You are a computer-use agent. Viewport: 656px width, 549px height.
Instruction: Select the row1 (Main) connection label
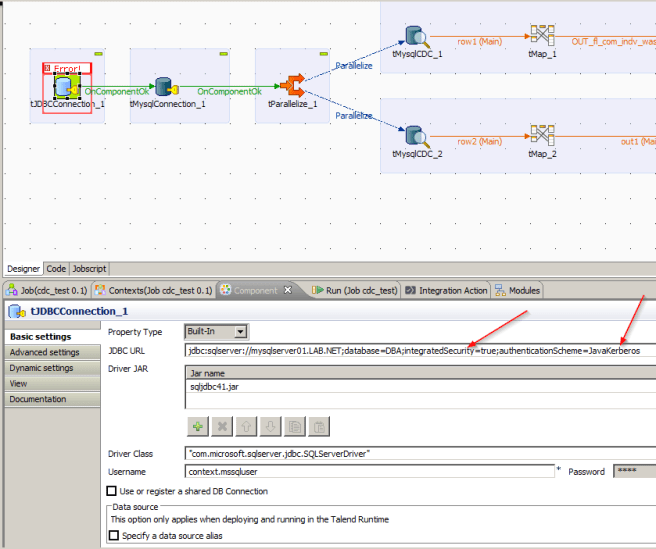point(479,41)
